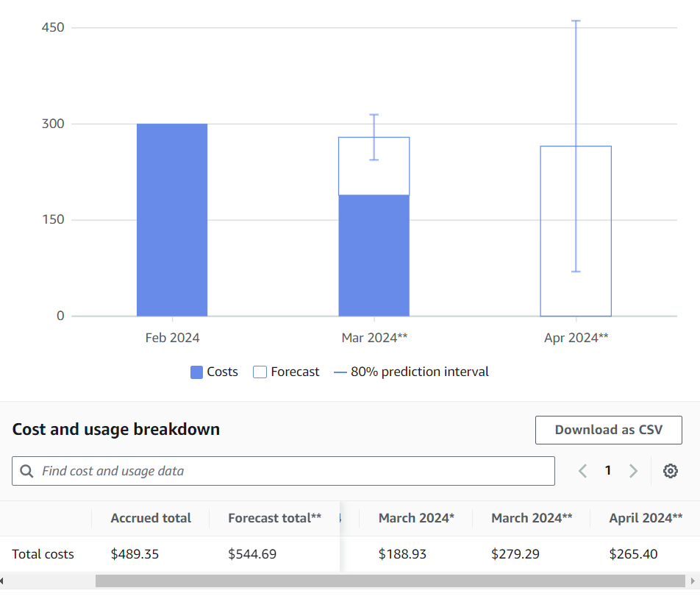Go to previous page chevron
The height and width of the screenshot is (599, 700).
pos(582,471)
